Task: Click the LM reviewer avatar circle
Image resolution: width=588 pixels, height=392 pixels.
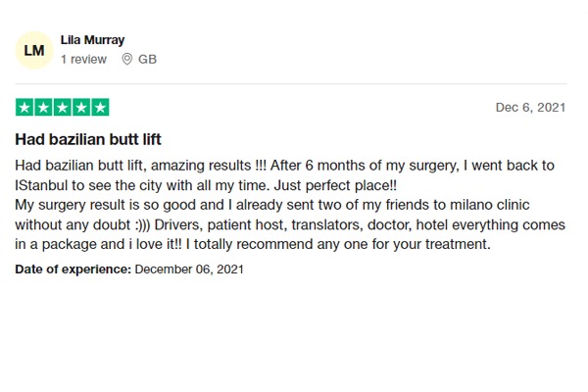Action: click(x=34, y=50)
